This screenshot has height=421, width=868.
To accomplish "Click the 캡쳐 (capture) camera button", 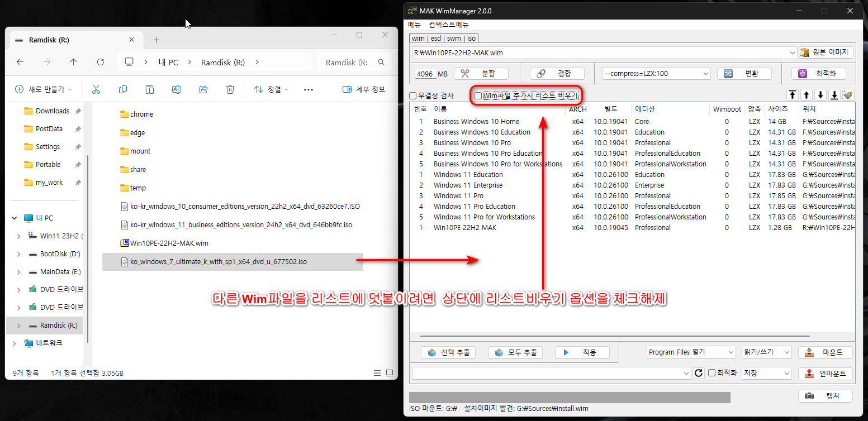I will point(826,396).
